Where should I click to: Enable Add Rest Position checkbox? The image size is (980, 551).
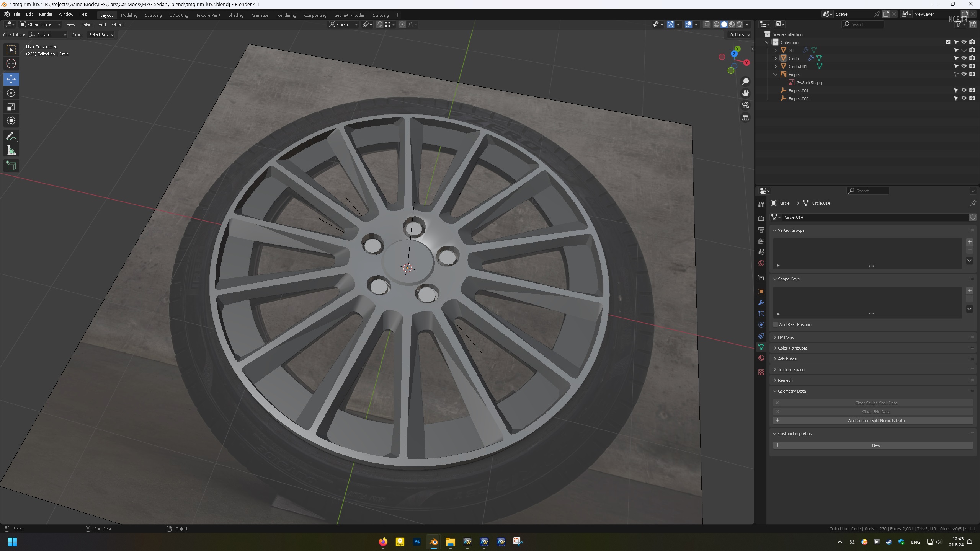pyautogui.click(x=776, y=324)
